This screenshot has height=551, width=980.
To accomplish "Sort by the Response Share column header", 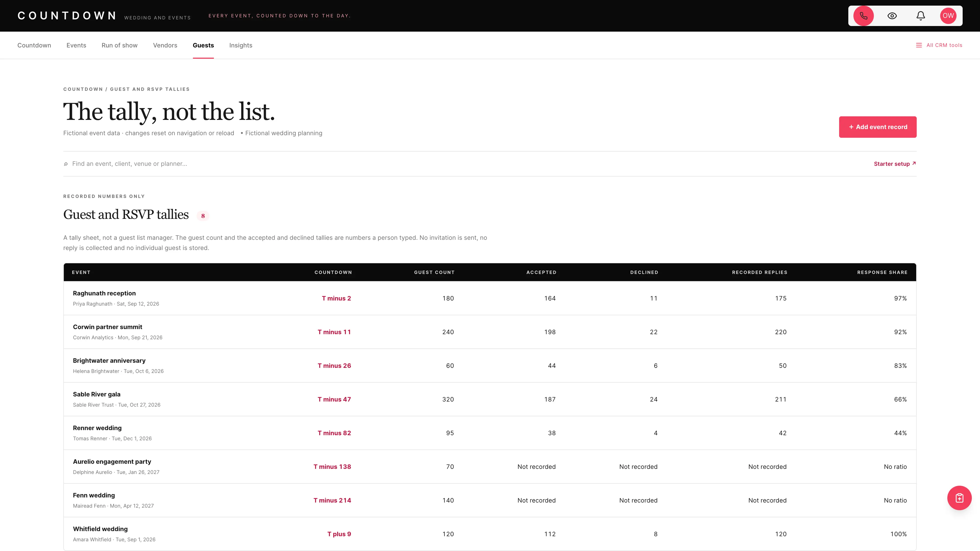I will coord(882,272).
